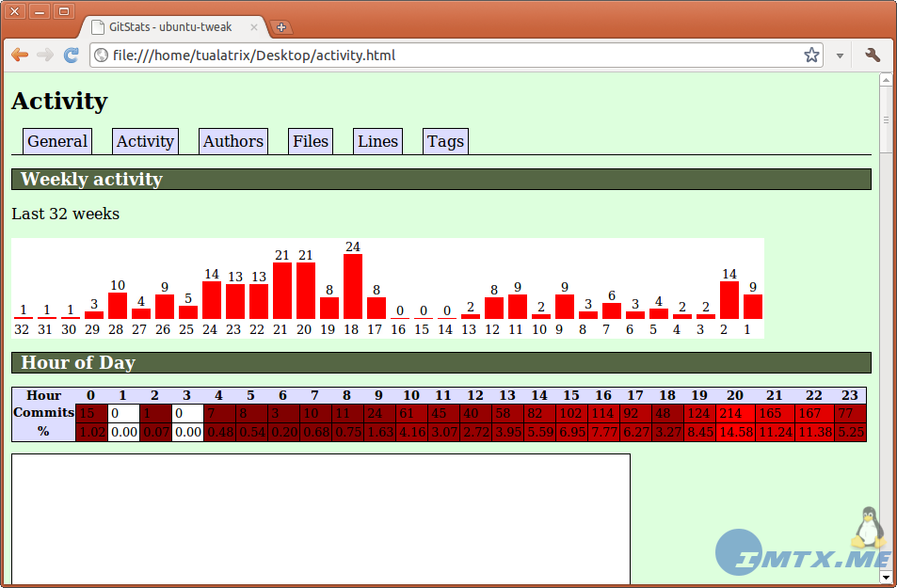Click the tallest red bar for week 18
This screenshot has width=897, height=588.
(x=353, y=286)
